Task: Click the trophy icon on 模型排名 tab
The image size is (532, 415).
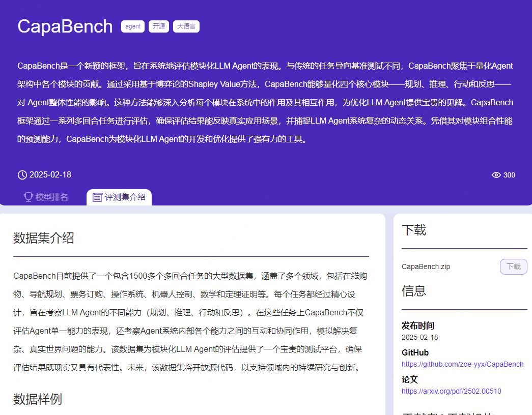Action: click(x=29, y=197)
